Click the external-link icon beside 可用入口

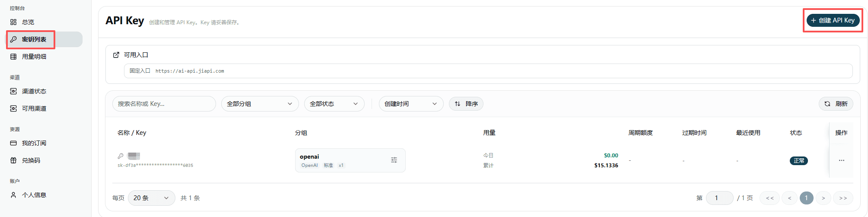click(x=116, y=55)
